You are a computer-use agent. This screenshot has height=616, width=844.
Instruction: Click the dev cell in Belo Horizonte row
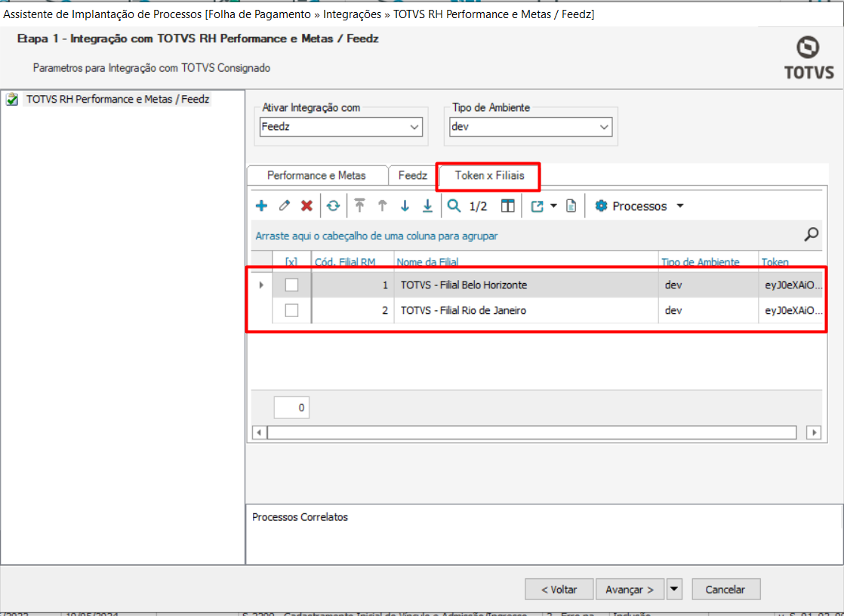pyautogui.click(x=708, y=285)
